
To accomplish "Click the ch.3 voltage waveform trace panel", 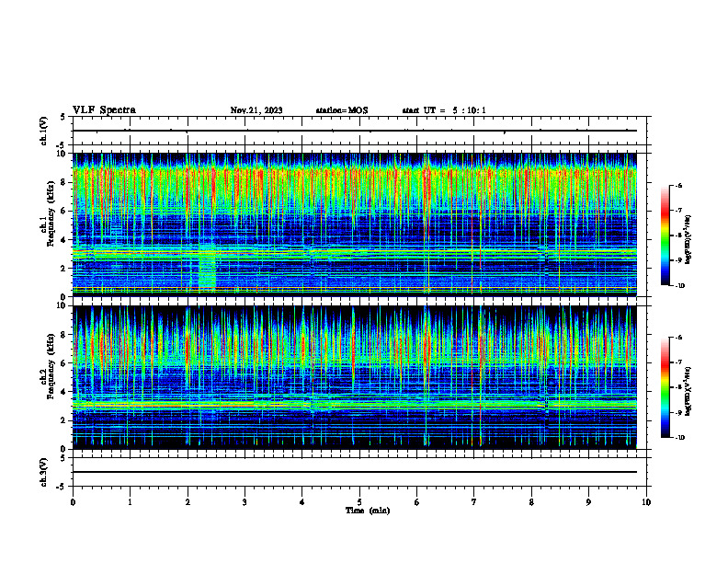I will 359,472.
